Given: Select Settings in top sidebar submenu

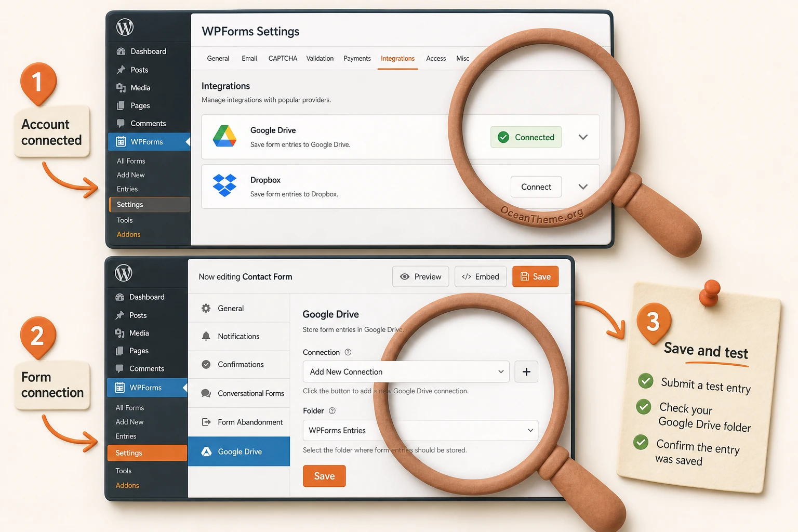Looking at the screenshot, I should 150,205.
